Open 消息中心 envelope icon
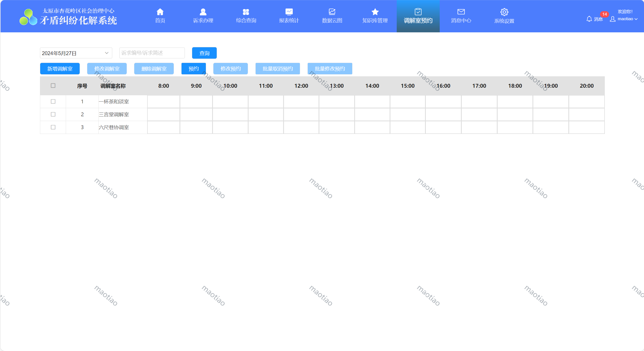The width and height of the screenshot is (644, 351). (461, 12)
